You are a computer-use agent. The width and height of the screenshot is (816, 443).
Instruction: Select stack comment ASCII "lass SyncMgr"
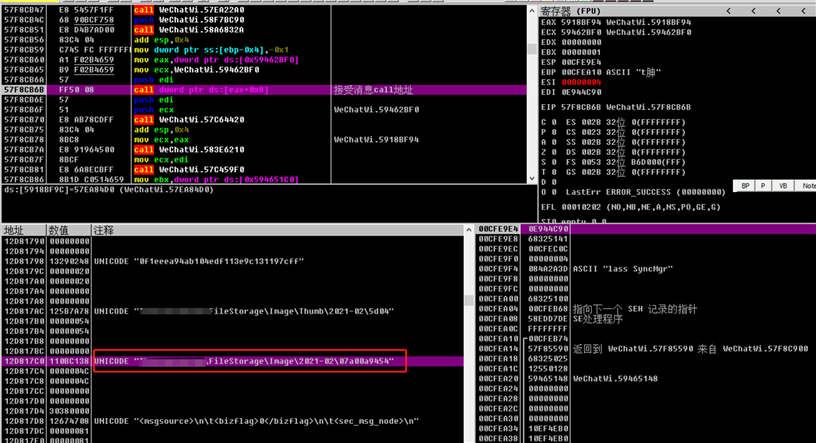(623, 269)
